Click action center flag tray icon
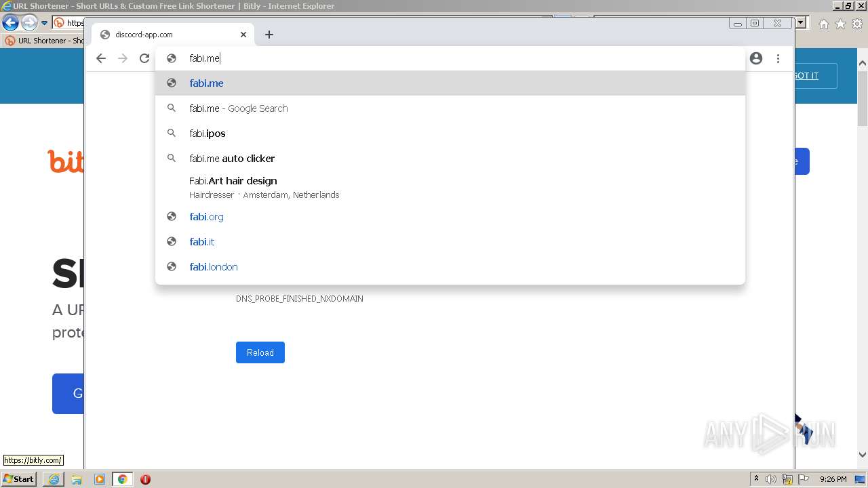Viewport: 868px width, 488px height. click(x=802, y=479)
